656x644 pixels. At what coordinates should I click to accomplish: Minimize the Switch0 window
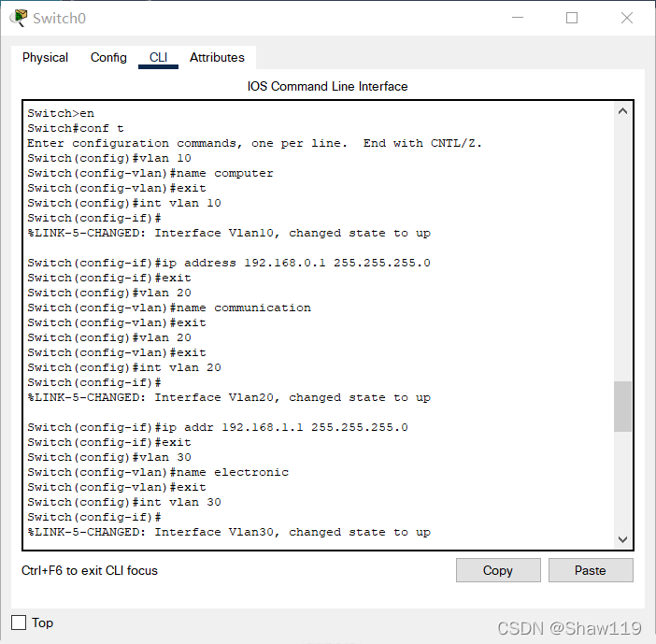[x=518, y=18]
